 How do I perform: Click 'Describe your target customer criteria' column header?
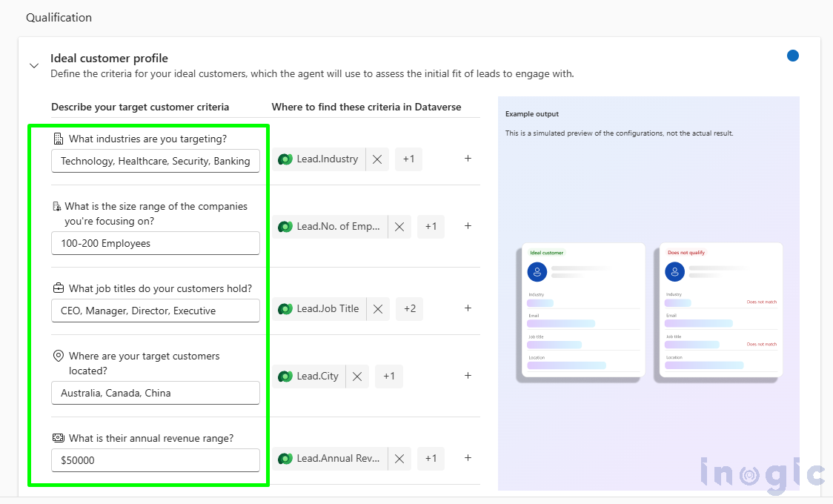(140, 107)
